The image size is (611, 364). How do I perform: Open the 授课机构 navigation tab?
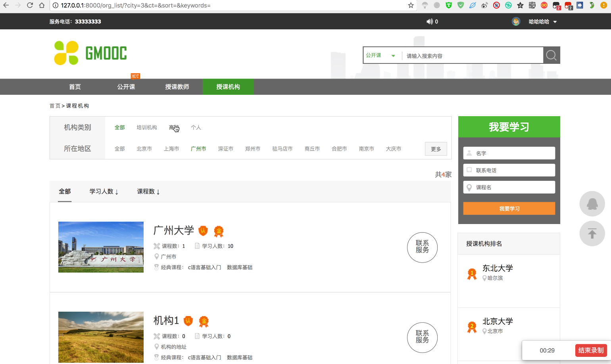tap(228, 87)
